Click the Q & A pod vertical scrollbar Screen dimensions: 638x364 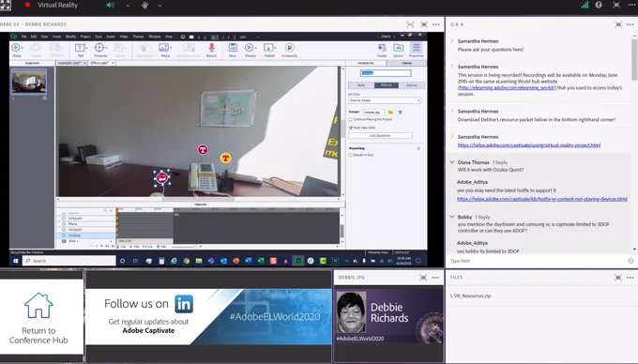pos(634,59)
